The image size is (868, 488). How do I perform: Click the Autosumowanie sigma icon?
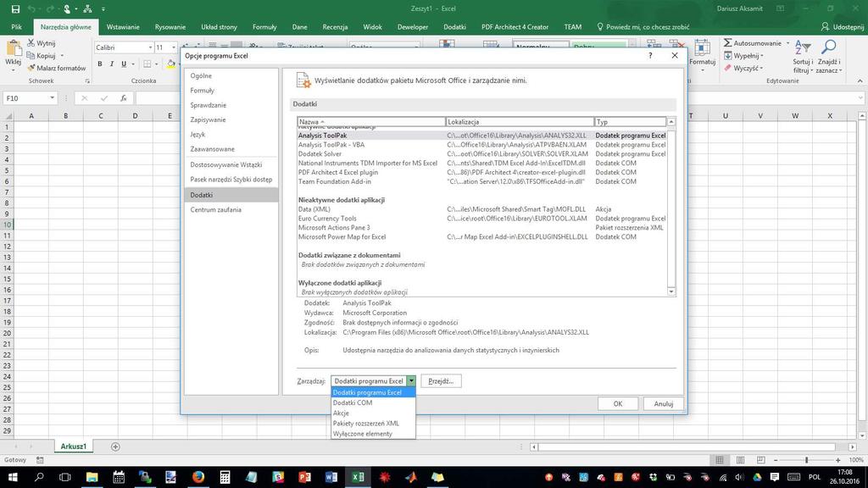727,42
